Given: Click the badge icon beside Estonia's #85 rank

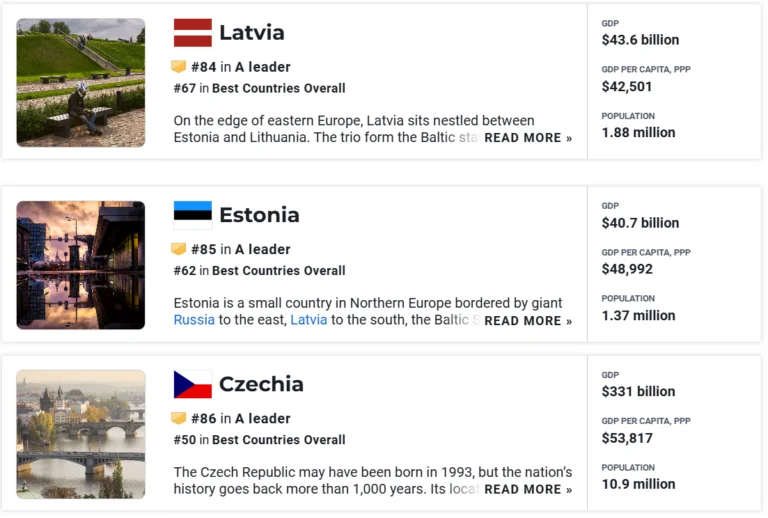Looking at the screenshot, I should [179, 249].
